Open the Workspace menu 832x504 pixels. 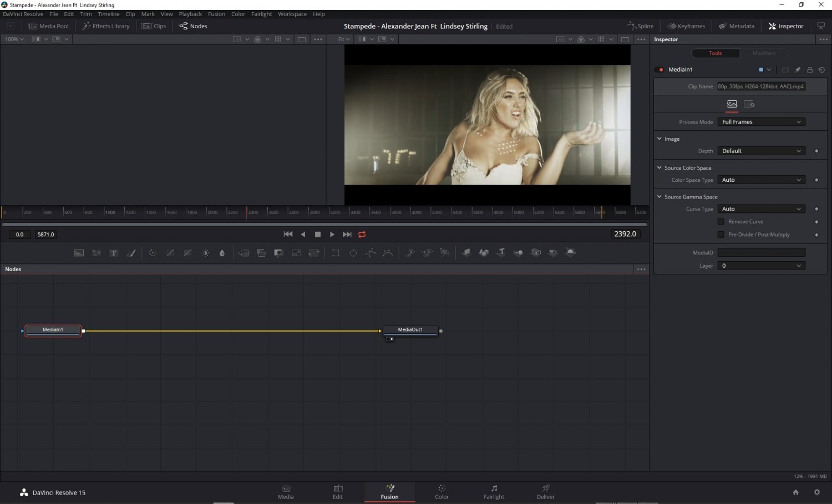[x=292, y=14]
